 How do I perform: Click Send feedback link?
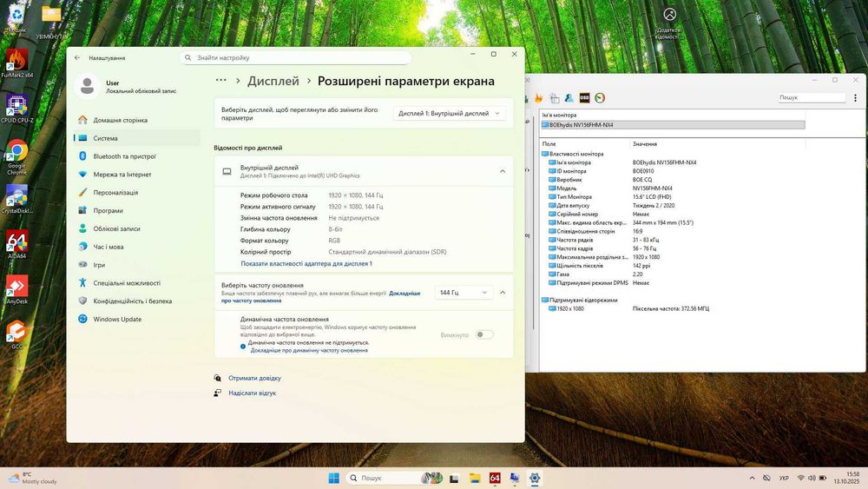[x=252, y=393]
